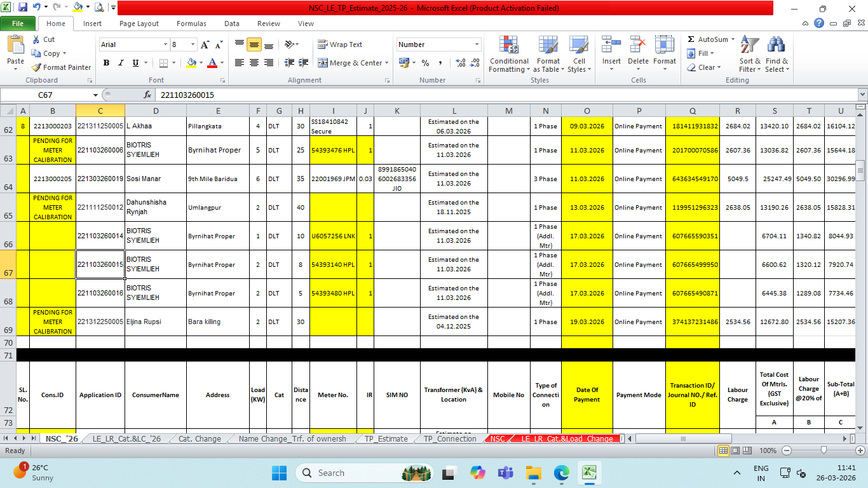Toggle Italic formatting
This screenshot has height=488, width=868.
tap(121, 63)
